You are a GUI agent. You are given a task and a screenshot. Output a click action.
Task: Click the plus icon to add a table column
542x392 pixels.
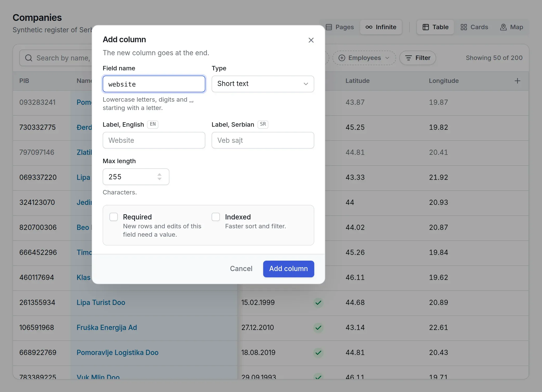518,81
